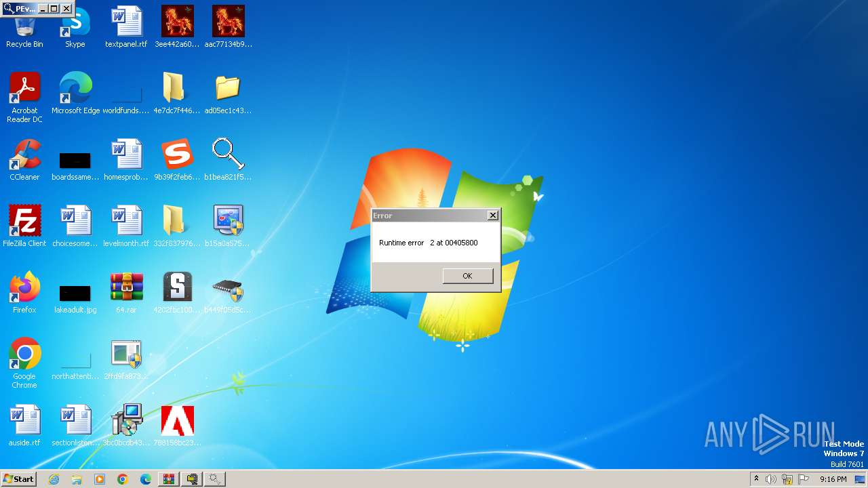Select the boardssame black thumbnail file
This screenshot has width=868, height=488.
pos(75,166)
